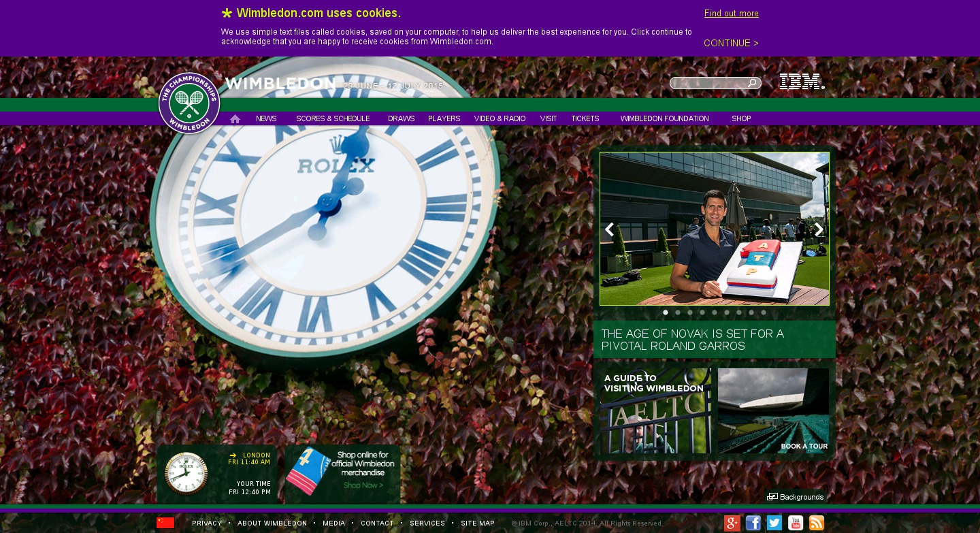The height and width of the screenshot is (533, 980).
Task: Select the fifth carousel dot
Action: (715, 312)
